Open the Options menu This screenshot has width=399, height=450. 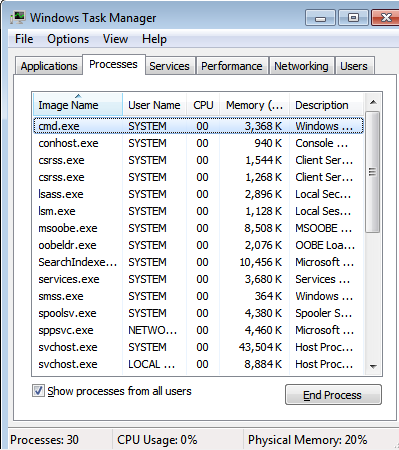click(x=68, y=39)
